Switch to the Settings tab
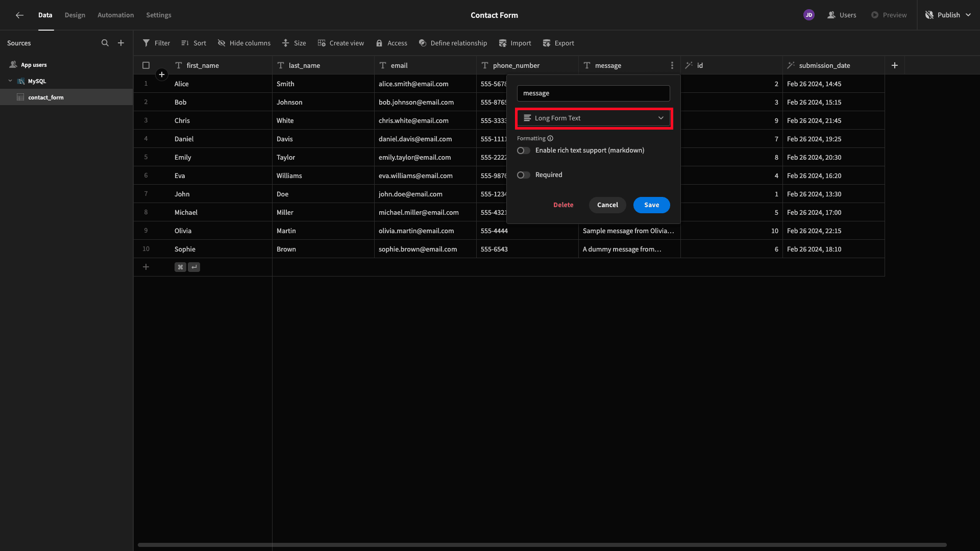 click(x=159, y=15)
